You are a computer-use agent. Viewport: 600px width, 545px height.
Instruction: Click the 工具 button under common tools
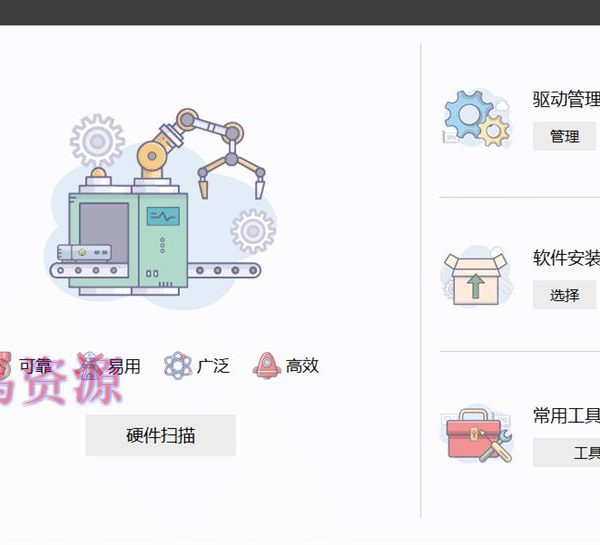[567, 453]
